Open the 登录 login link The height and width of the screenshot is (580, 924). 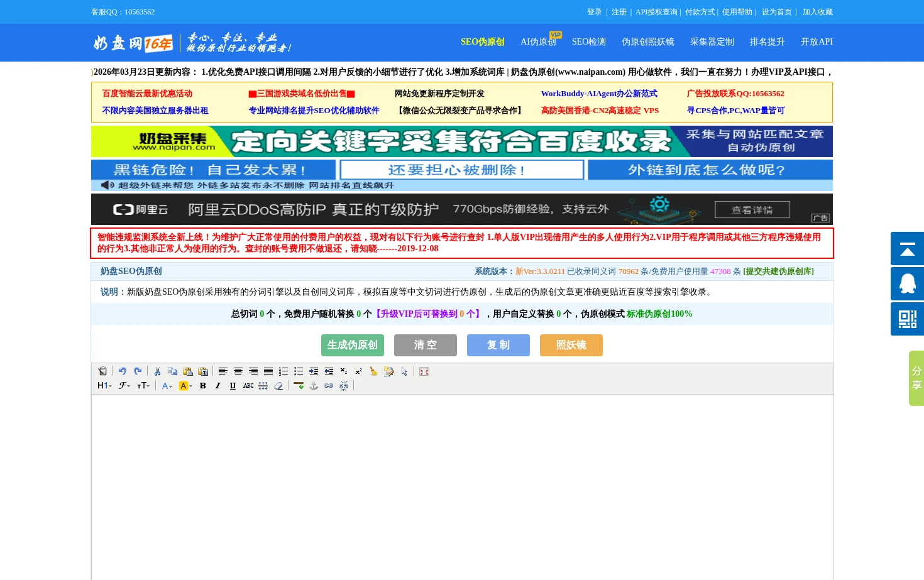coord(595,12)
